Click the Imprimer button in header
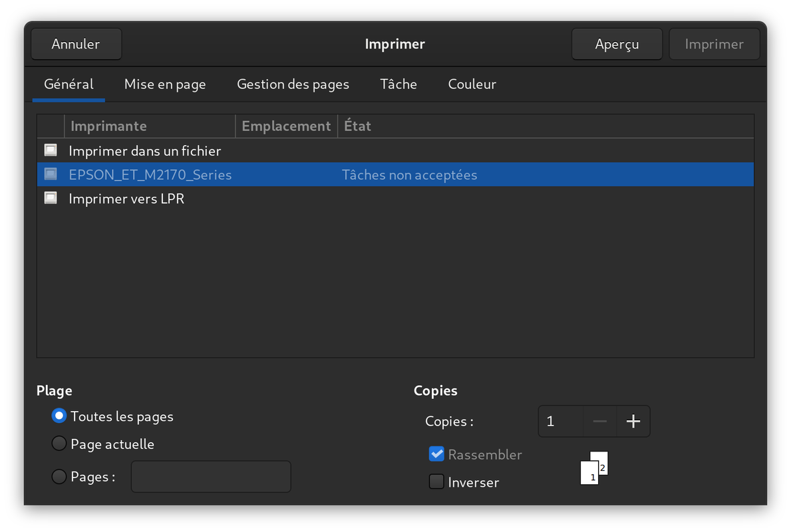The width and height of the screenshot is (791, 532). [714, 44]
